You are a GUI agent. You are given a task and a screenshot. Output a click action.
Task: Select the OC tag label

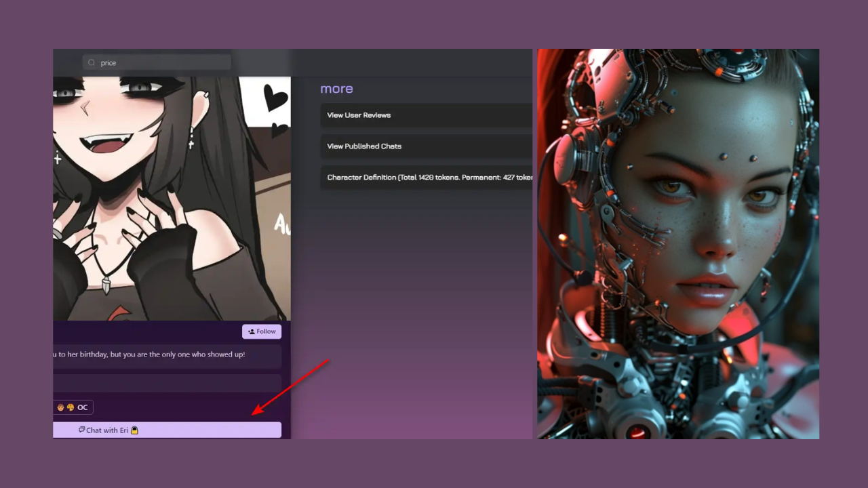[82, 407]
